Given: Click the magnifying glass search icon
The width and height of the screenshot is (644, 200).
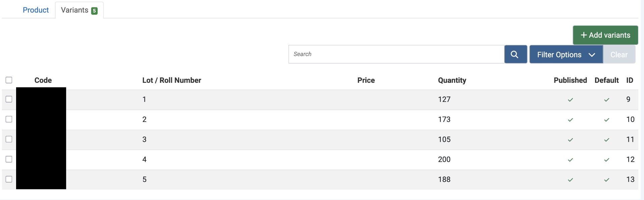Looking at the screenshot, I should 515,54.
